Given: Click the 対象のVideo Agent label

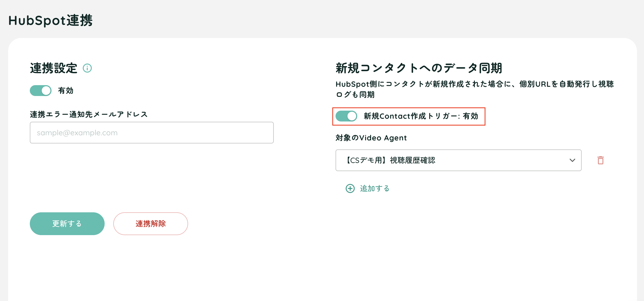Looking at the screenshot, I should click(x=371, y=138).
